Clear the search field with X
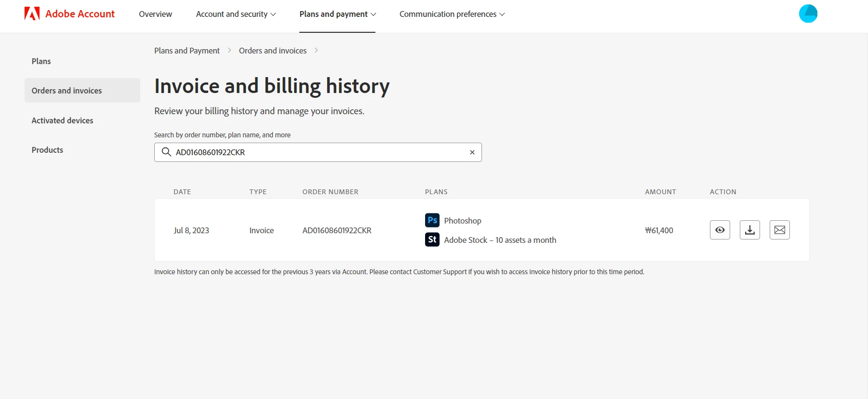Image resolution: width=868 pixels, height=399 pixels. (472, 152)
